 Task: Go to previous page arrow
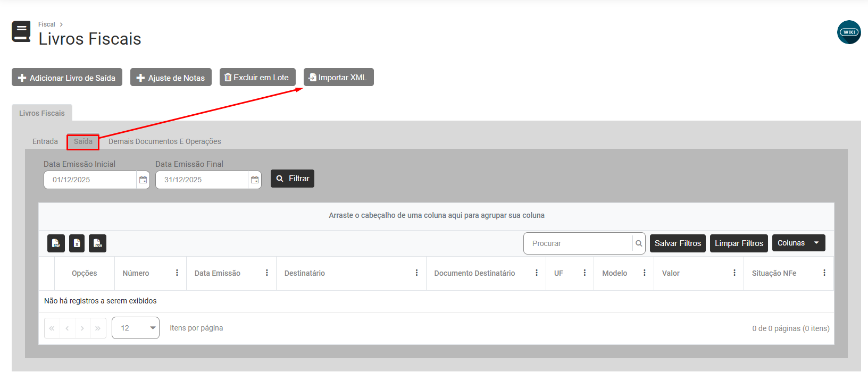[x=68, y=328]
